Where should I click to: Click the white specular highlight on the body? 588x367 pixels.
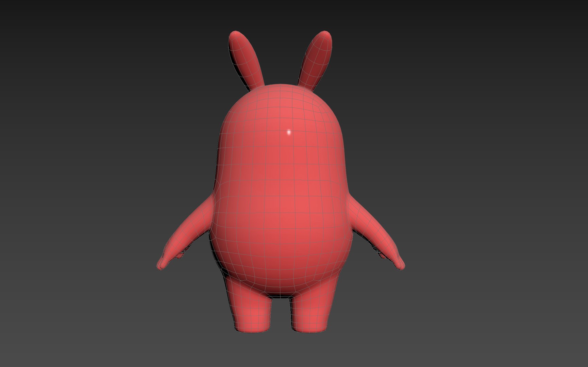pyautogui.click(x=289, y=132)
